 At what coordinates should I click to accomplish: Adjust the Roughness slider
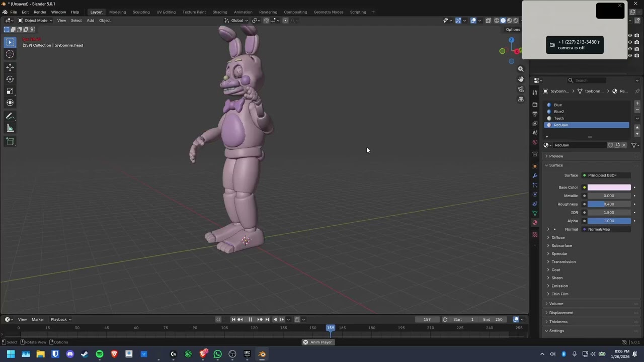coord(609,204)
